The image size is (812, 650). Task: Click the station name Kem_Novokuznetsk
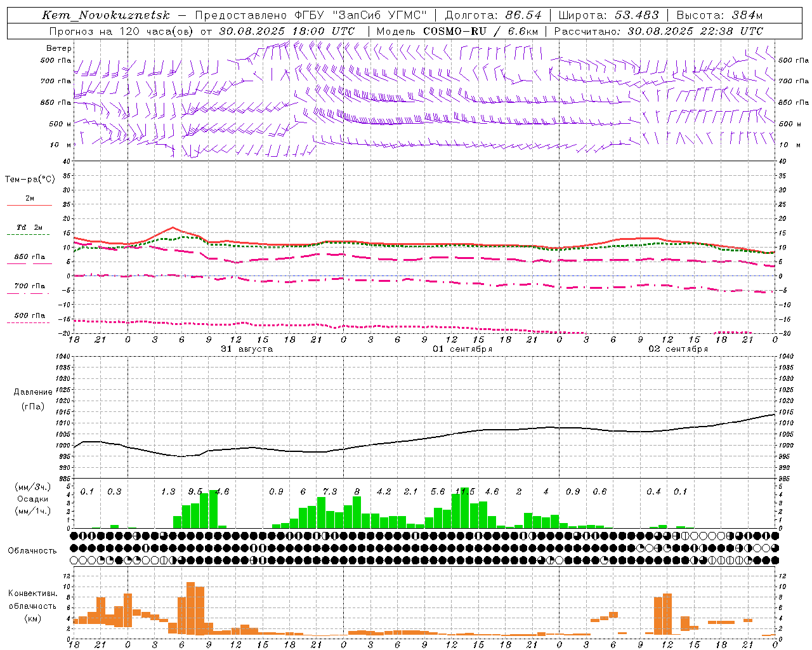coord(107,15)
